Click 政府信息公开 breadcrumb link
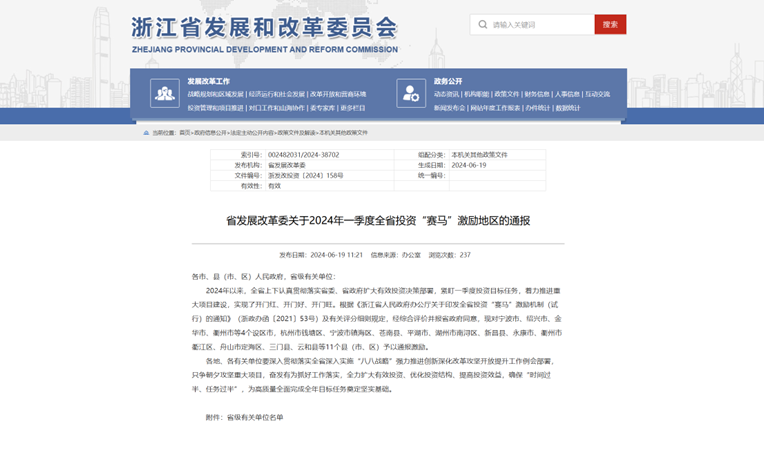The width and height of the screenshot is (764, 455). click(x=209, y=131)
